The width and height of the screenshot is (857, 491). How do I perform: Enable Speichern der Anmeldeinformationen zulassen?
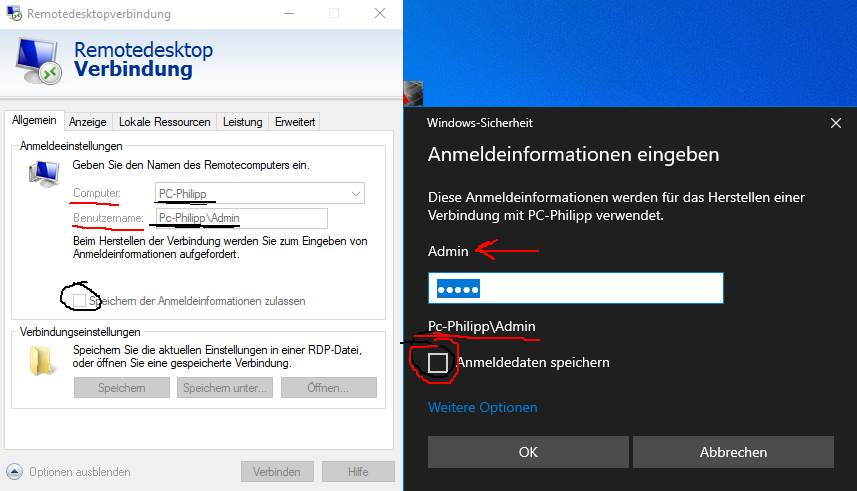80,301
